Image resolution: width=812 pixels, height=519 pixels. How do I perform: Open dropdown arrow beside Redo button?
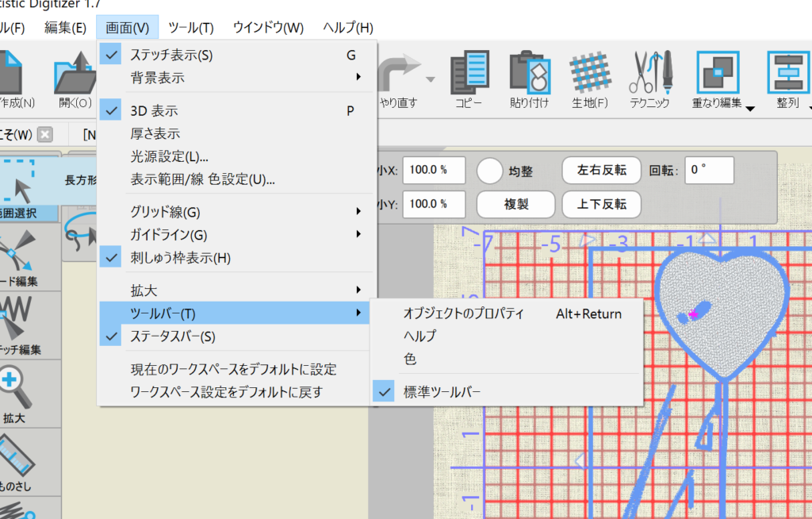(431, 79)
